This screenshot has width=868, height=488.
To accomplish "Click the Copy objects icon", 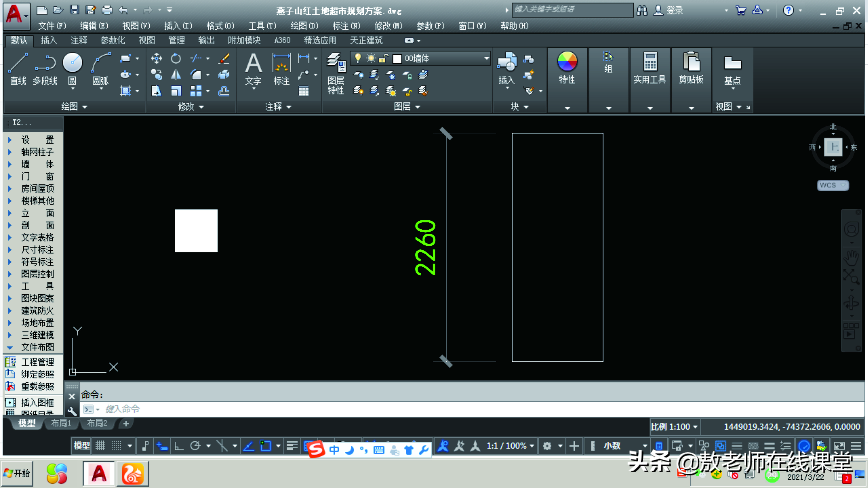I will pyautogui.click(x=156, y=75).
